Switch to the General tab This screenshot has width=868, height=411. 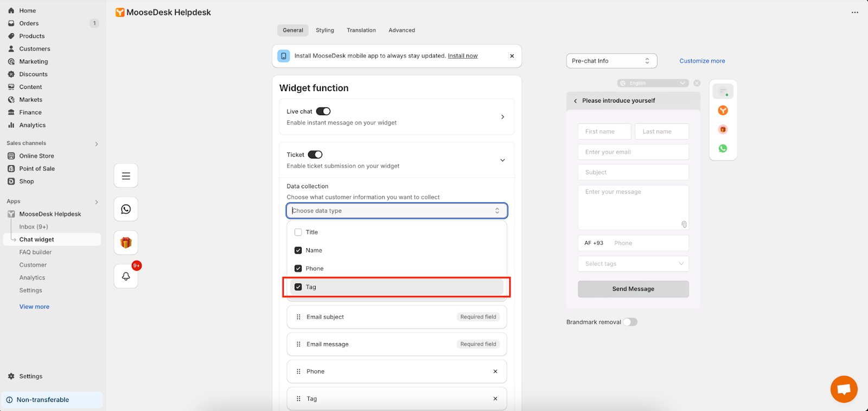pos(293,30)
